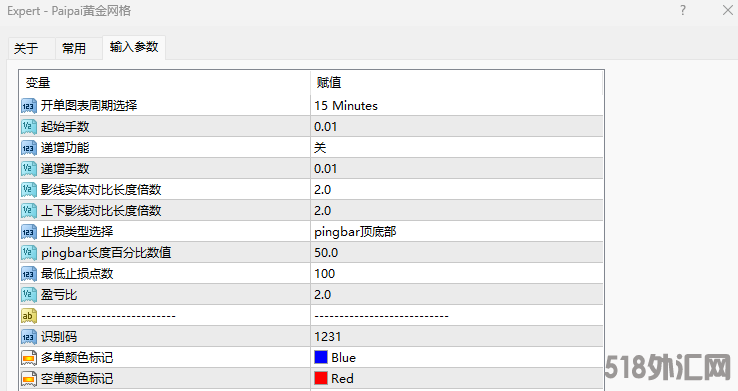Click the color-type icon beside 空单颜色标记
This screenshot has height=391, width=738.
(29, 379)
